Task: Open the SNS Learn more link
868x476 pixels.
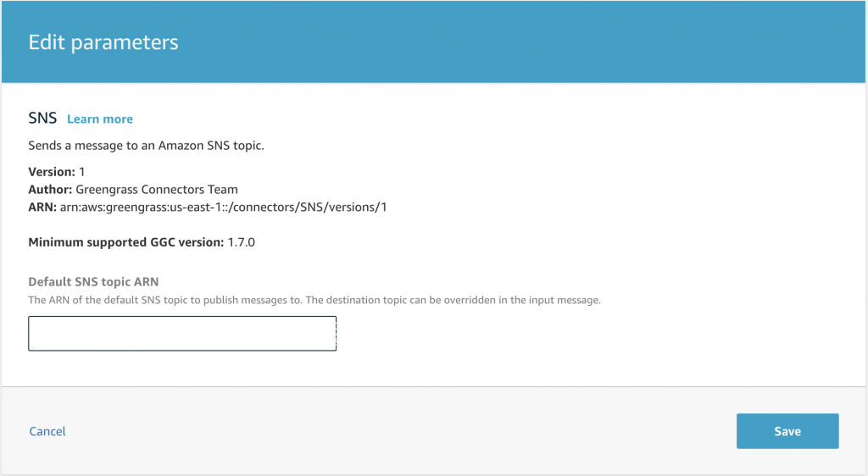Action: click(x=100, y=119)
